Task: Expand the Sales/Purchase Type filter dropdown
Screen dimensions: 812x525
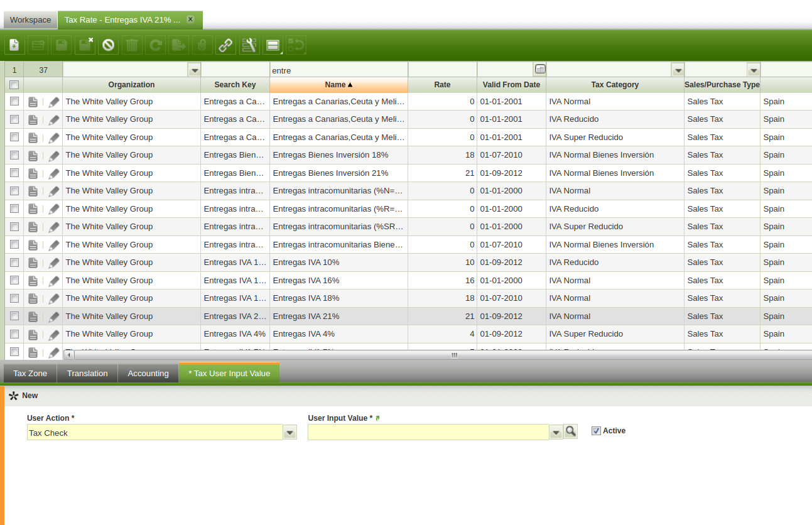Action: pos(754,70)
